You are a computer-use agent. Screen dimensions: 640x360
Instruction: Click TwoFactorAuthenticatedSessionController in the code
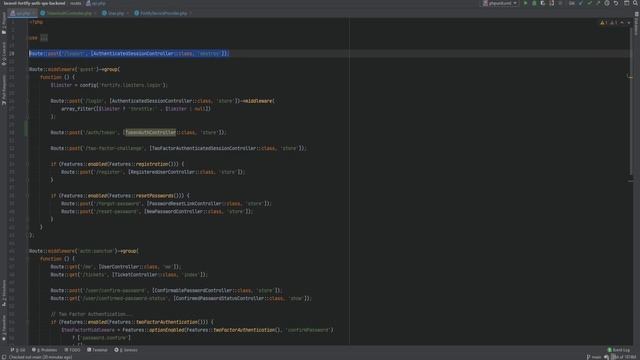[204, 148]
